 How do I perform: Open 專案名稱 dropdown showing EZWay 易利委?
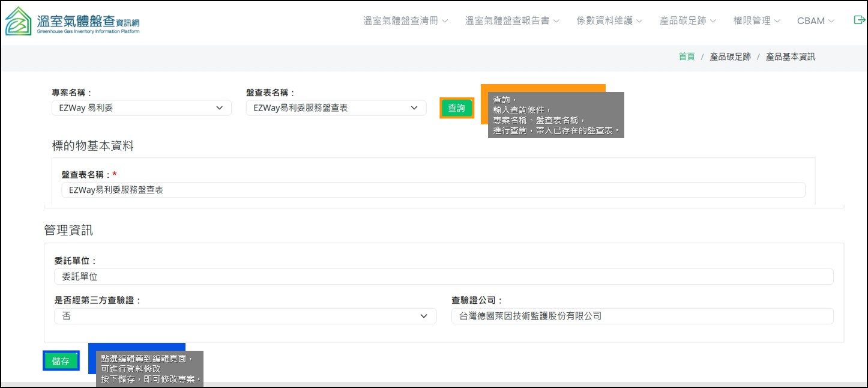click(x=142, y=108)
